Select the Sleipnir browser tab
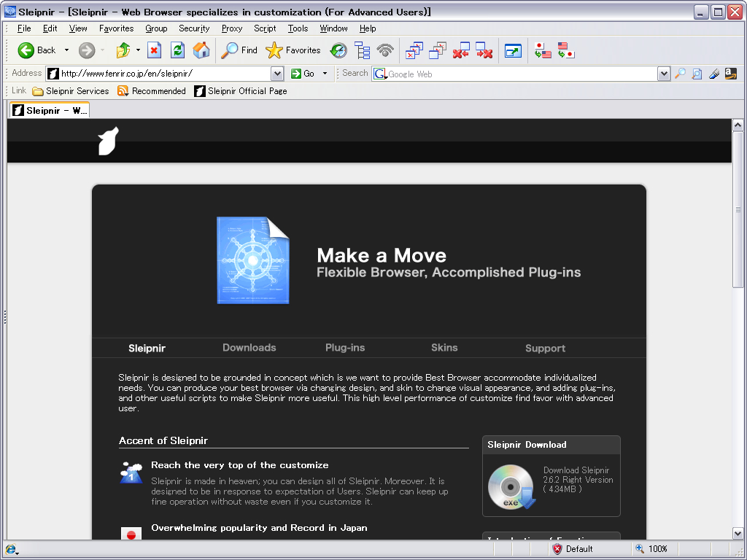Viewport: 747px width, 560px height. 50,111
